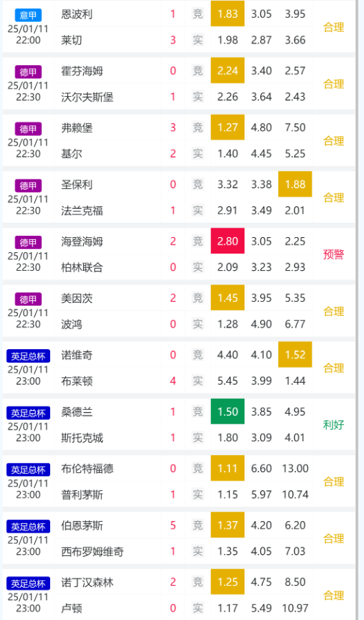Select highlighted 1.27 odds for 弗赖堡
The image size is (364, 620).
[227, 127]
